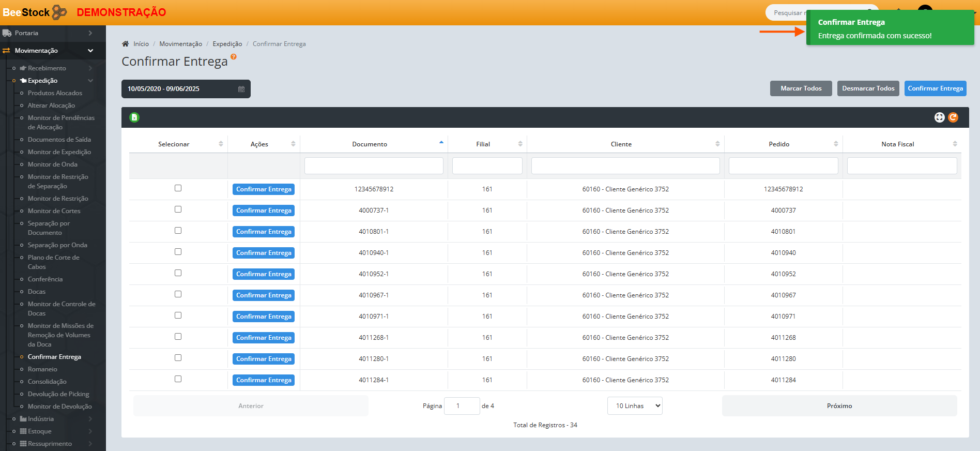The image size is (980, 451).
Task: Confirm delivery for document 4010952-1
Action: tap(264, 274)
